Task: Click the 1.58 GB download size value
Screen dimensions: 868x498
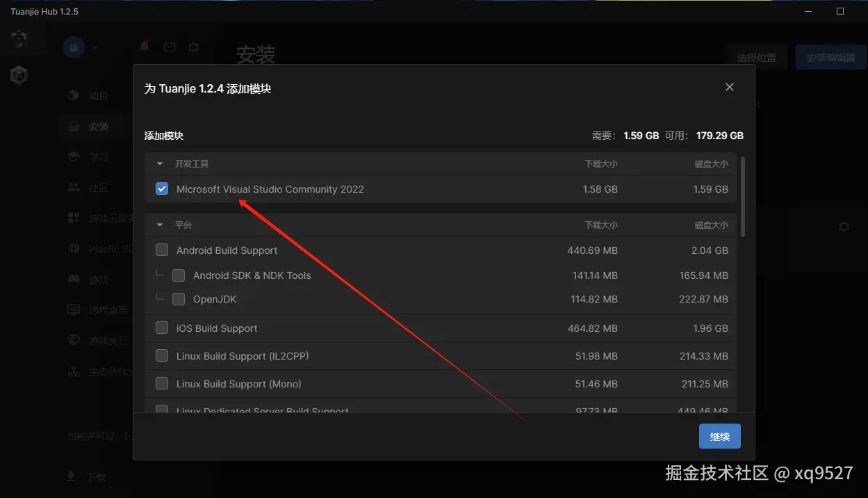Action: [600, 189]
